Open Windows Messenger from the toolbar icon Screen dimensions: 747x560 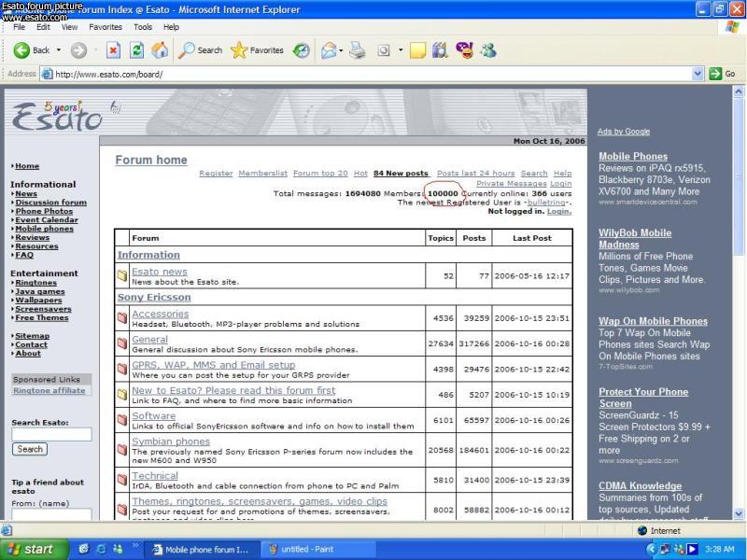[488, 50]
